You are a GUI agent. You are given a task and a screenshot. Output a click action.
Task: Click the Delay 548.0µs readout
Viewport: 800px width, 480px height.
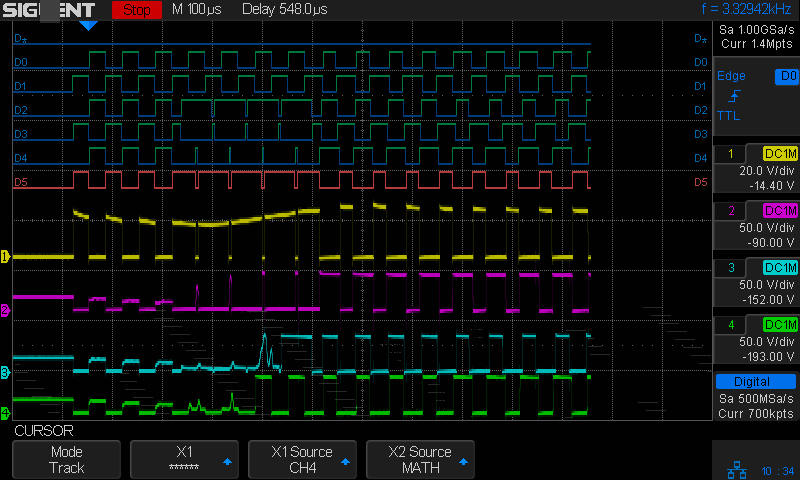coord(285,9)
